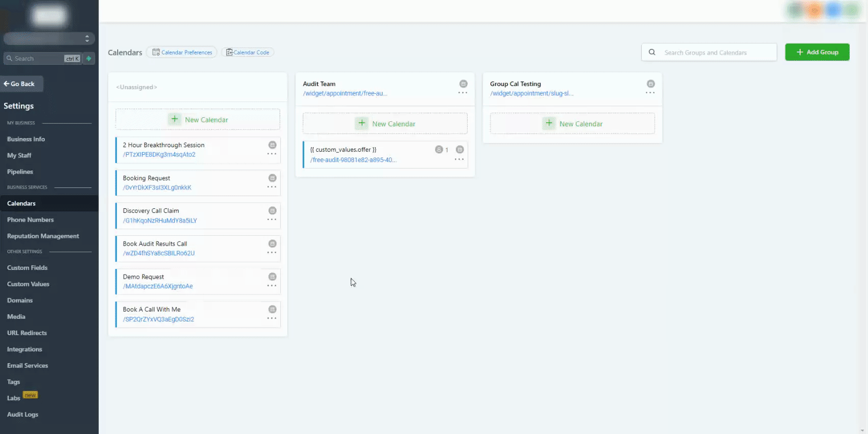
Task: Click the calendar icon on Book A Call With Me
Action: [273, 309]
